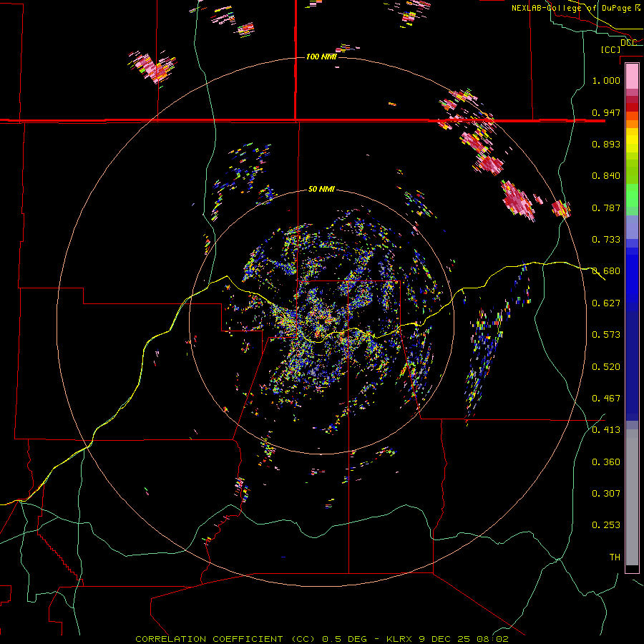Select the 0.307 legend value
Screen dimensions: 644x644
(x=606, y=494)
